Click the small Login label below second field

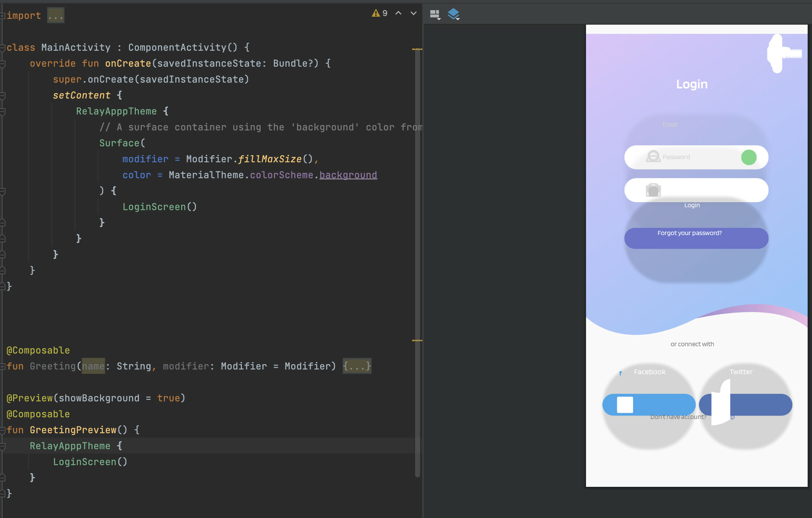(692, 205)
